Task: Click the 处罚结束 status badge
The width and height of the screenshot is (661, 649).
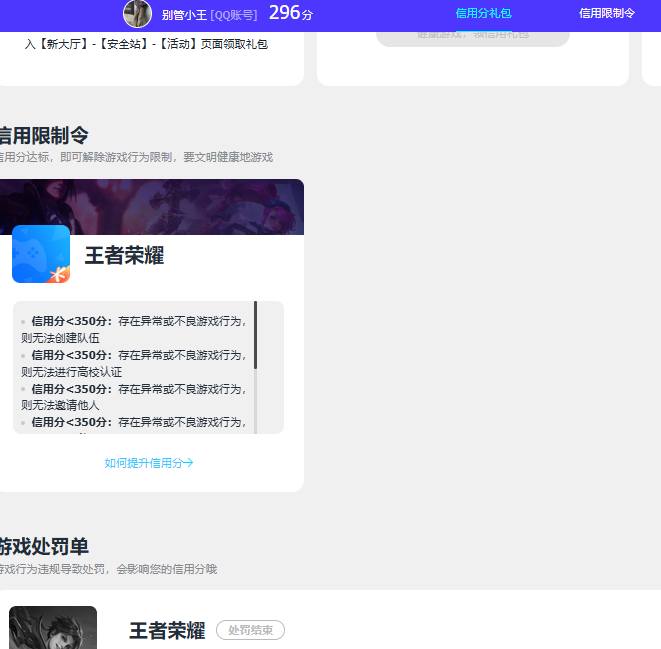Action: (250, 630)
